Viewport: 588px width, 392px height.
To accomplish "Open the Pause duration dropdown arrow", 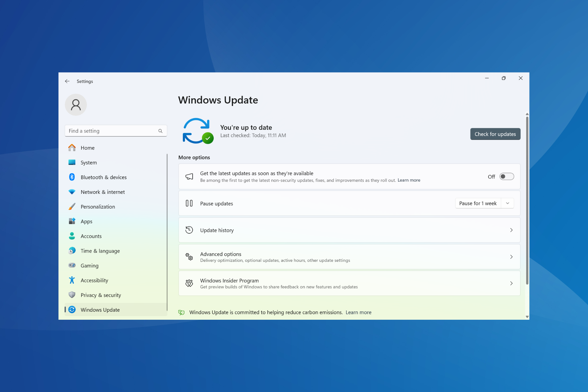I will 507,203.
